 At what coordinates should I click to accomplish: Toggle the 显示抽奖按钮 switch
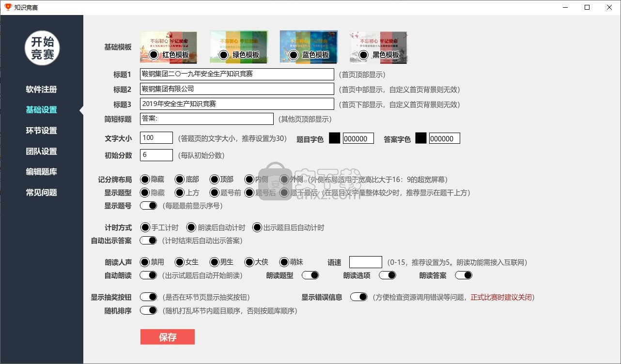pyautogui.click(x=148, y=297)
